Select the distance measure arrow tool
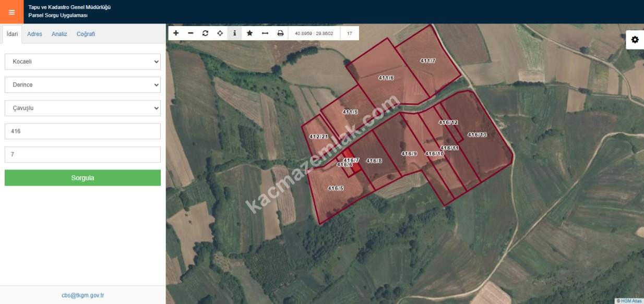The height and width of the screenshot is (304, 644). click(265, 33)
